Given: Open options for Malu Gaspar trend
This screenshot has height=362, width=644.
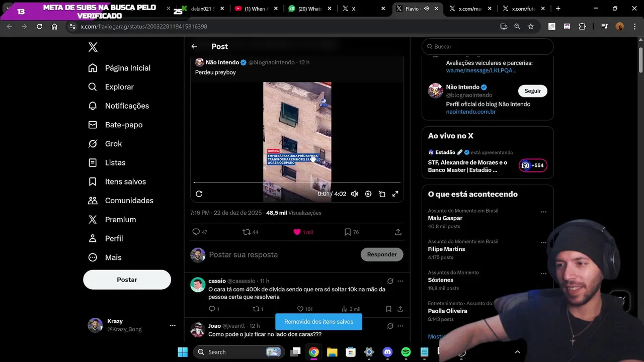Looking at the screenshot, I should [543, 212].
